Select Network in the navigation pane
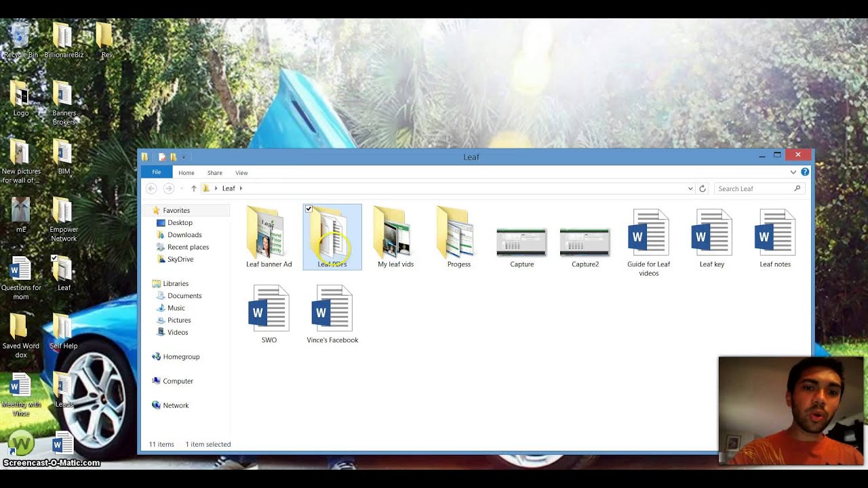Viewport: 868px width, 488px height. click(176, 406)
